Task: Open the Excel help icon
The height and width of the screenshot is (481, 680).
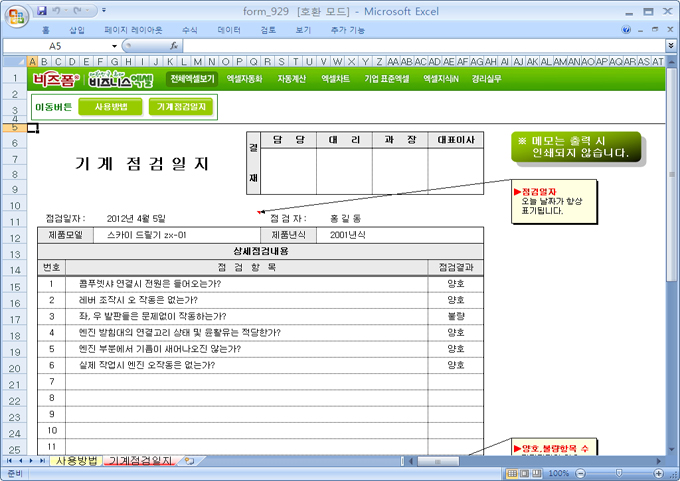Action: (626, 29)
